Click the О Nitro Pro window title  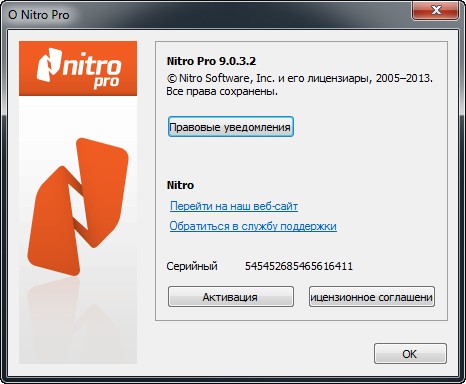coord(39,15)
